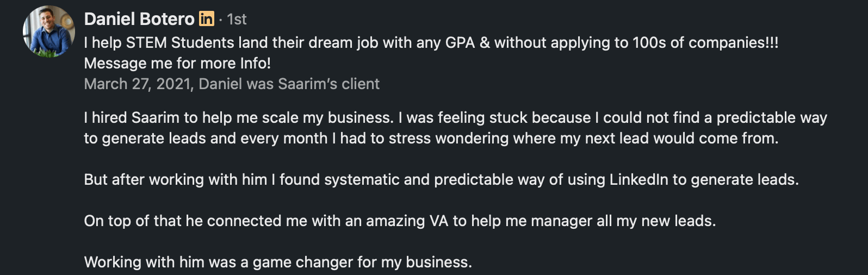Click the word "GPA" in the headline

tap(460, 42)
